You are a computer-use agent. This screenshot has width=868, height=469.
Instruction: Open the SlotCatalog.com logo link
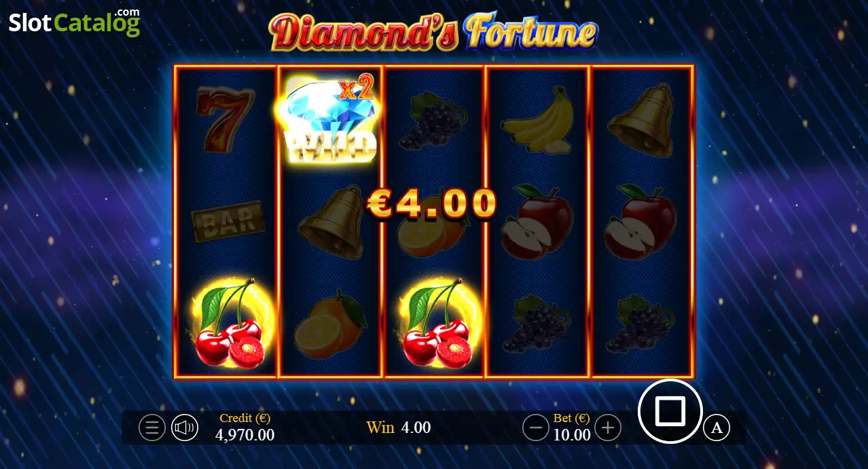[x=74, y=23]
